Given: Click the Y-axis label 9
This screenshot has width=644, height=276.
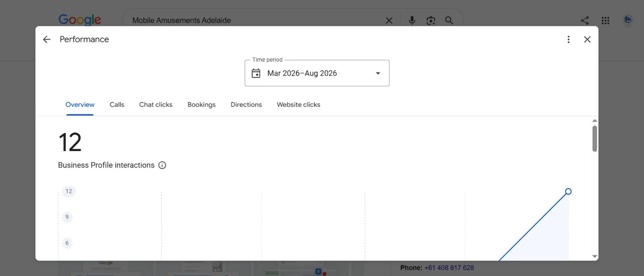Looking at the screenshot, I should click(x=67, y=217).
